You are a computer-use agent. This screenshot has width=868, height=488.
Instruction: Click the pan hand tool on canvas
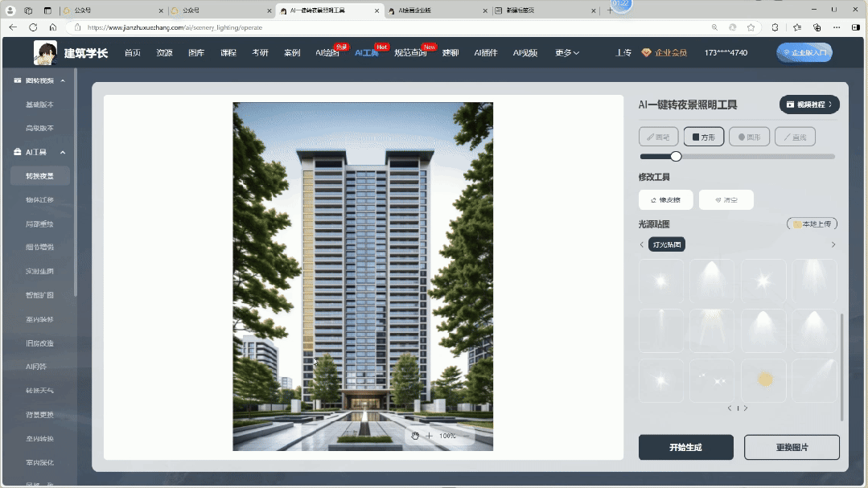[x=415, y=436]
